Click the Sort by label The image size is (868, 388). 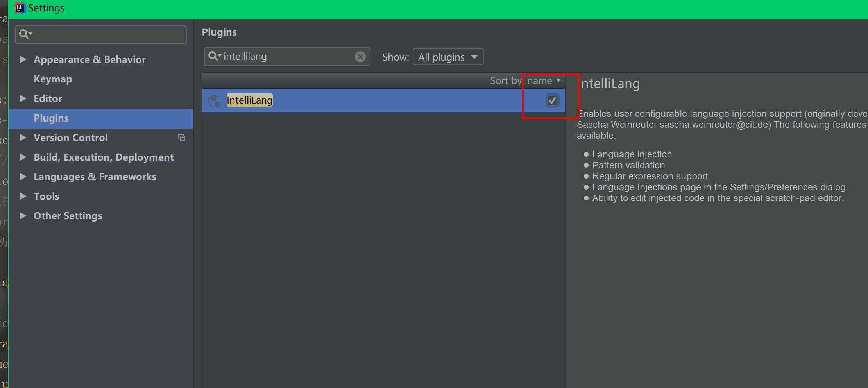tap(506, 81)
